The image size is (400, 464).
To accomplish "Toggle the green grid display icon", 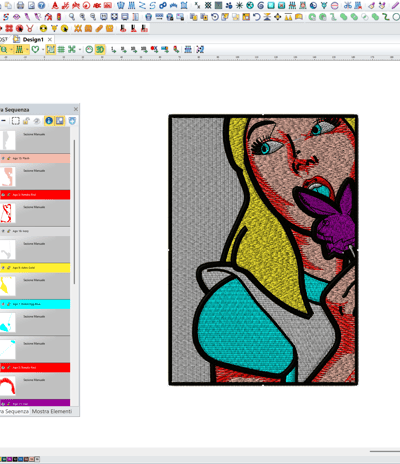I will (x=61, y=49).
